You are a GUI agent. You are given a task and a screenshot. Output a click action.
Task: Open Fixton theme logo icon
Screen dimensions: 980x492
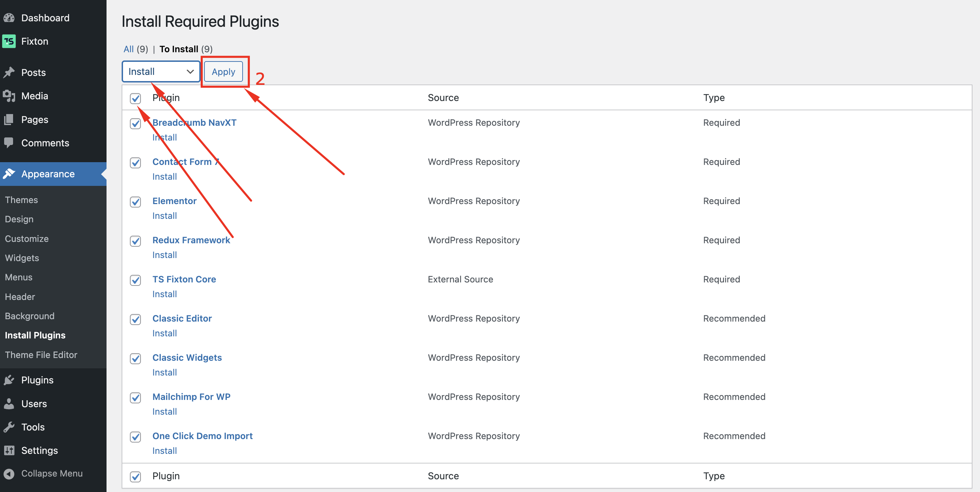(x=9, y=41)
